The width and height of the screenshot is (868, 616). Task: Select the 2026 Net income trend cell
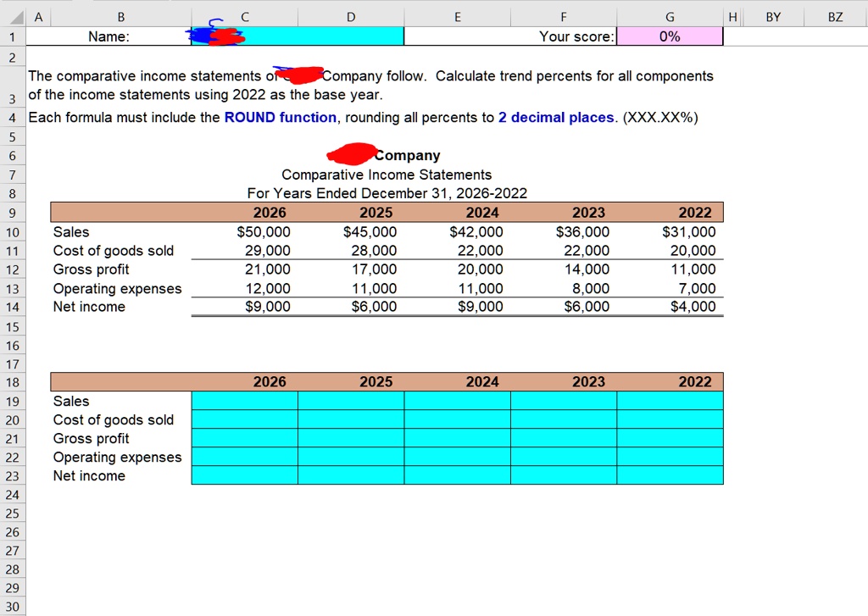[245, 475]
